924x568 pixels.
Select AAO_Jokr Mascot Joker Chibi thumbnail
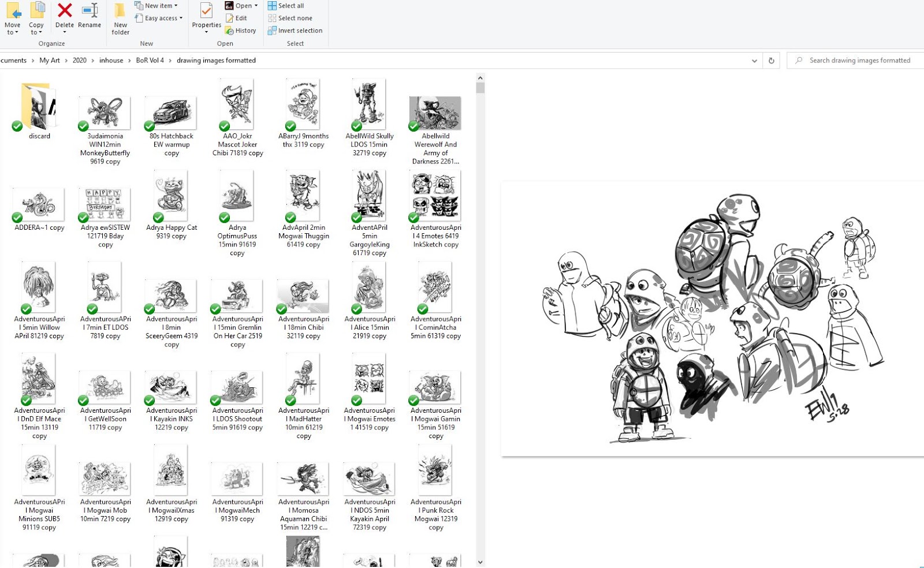click(237, 104)
